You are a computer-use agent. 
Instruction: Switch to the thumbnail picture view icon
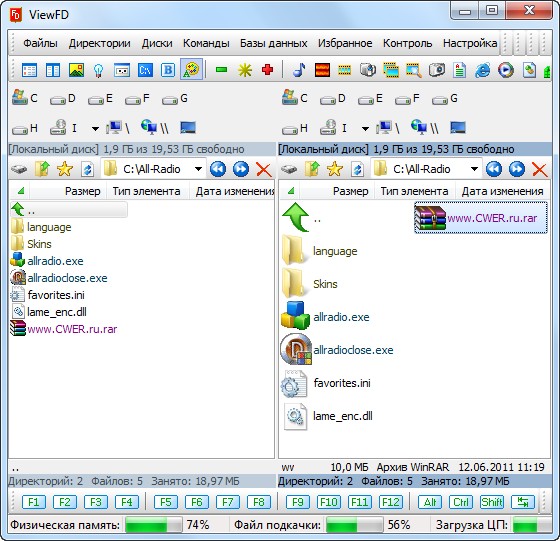coord(76,70)
